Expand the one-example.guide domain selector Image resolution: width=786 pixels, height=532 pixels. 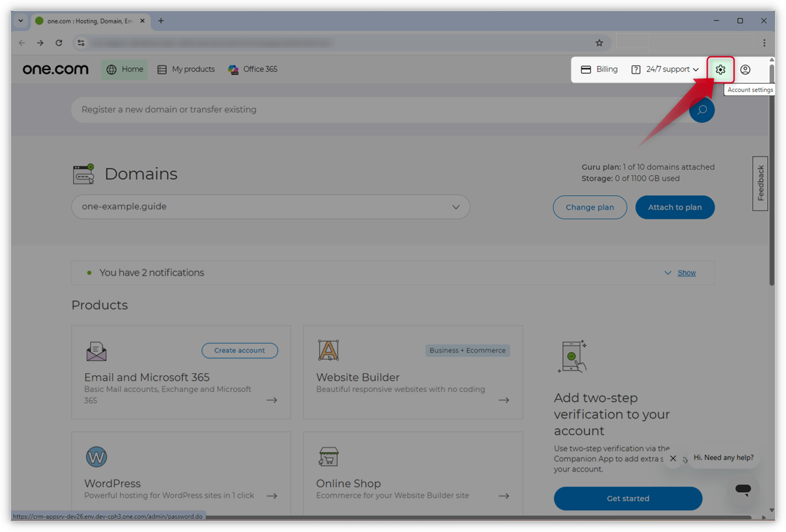(x=455, y=207)
